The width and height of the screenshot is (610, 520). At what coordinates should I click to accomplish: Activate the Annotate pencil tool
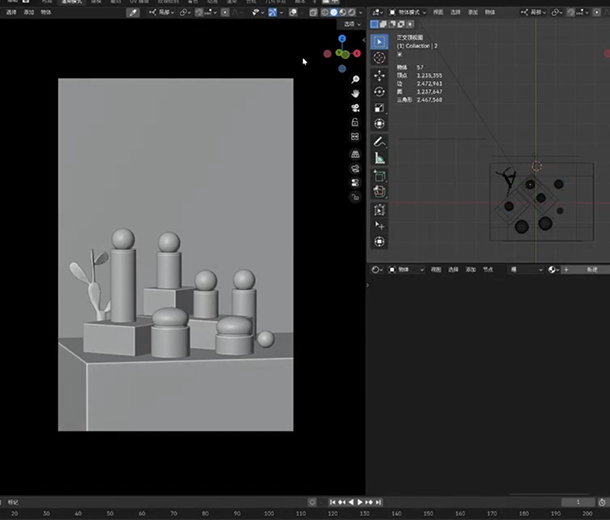pos(380,141)
